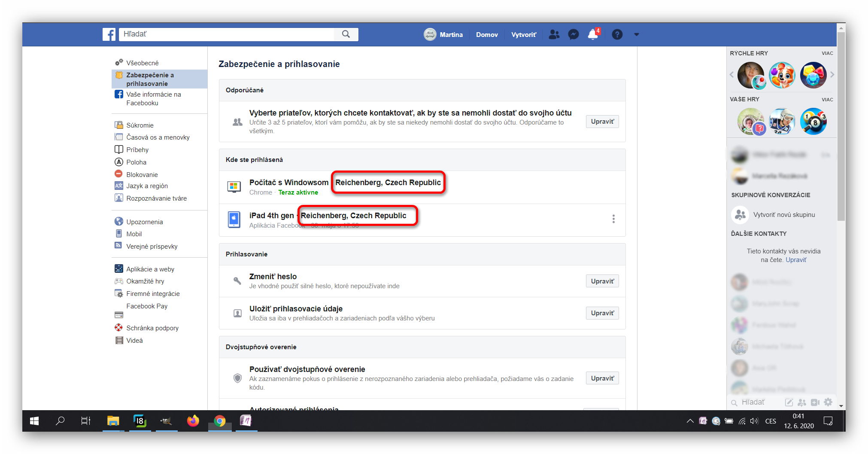Select Zabezpečenie a prihlasovanie in sidebar
Viewport: 868px width, 454px height.
pos(159,79)
